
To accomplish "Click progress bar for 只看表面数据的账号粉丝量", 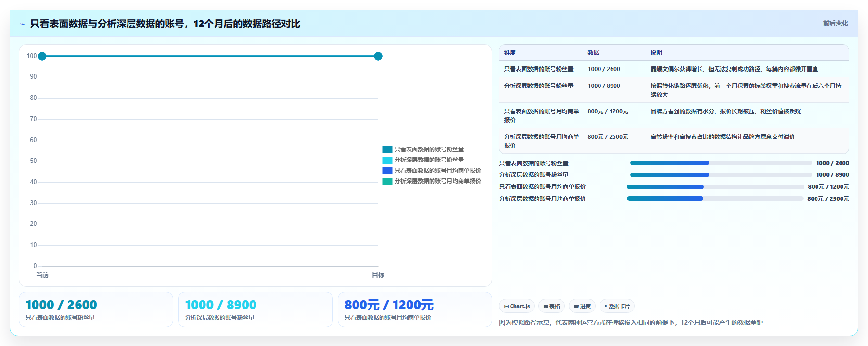I will click(x=721, y=163).
